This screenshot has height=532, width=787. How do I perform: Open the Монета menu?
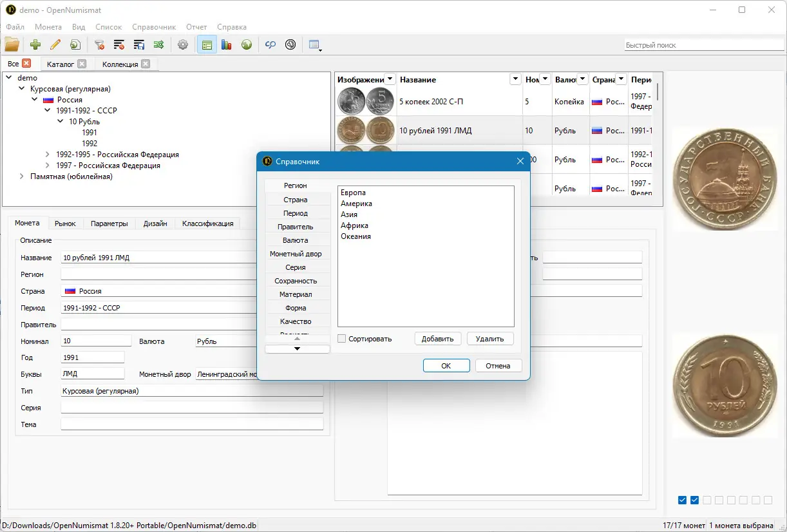(48, 27)
